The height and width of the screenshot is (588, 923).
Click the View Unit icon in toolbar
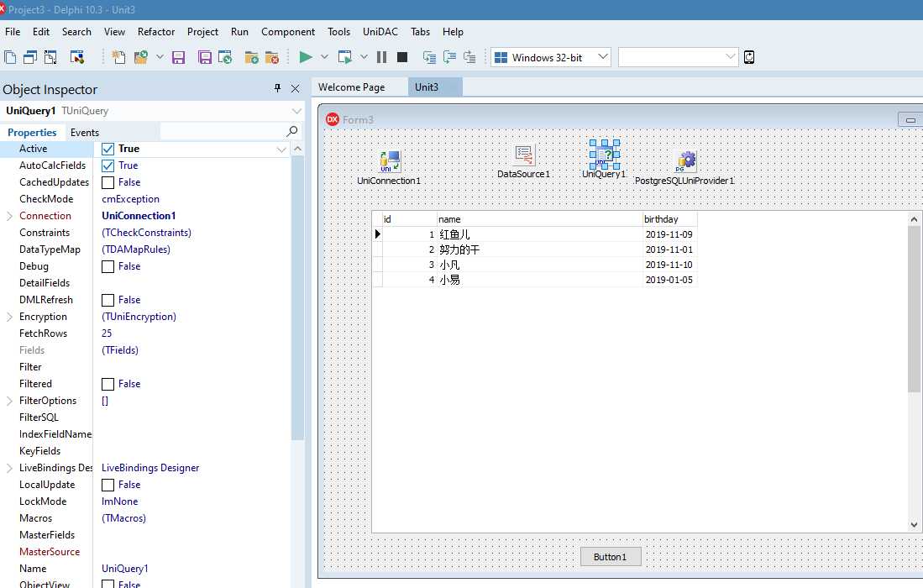tap(10, 57)
